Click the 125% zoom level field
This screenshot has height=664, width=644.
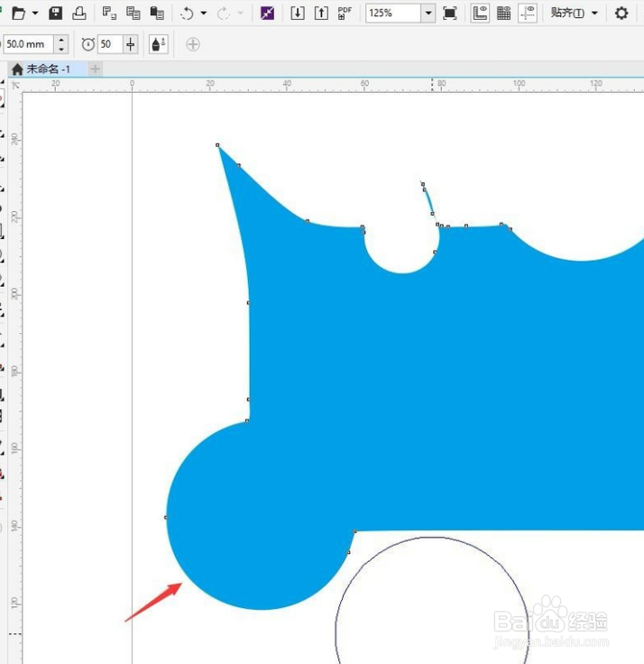point(393,14)
